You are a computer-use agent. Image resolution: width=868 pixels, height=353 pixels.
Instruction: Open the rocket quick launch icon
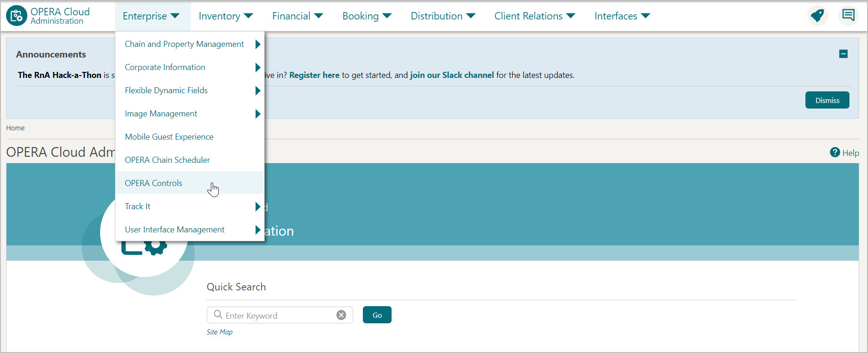tap(817, 15)
